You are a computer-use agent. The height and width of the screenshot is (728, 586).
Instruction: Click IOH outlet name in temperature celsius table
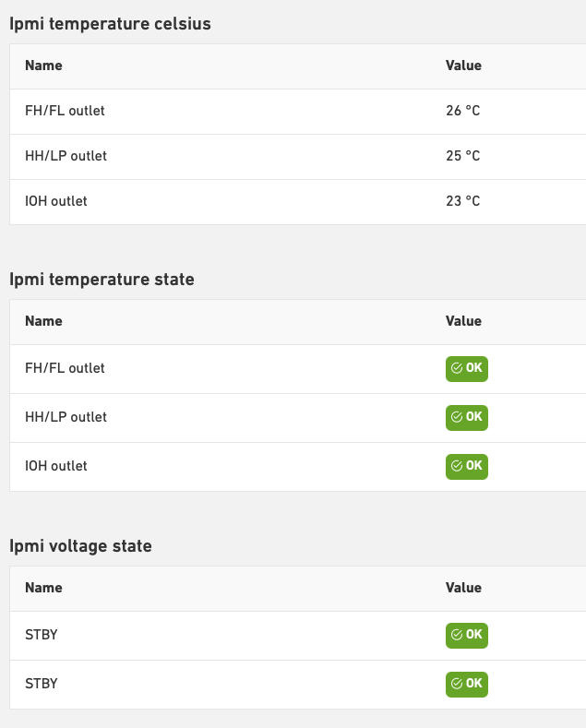click(x=56, y=201)
